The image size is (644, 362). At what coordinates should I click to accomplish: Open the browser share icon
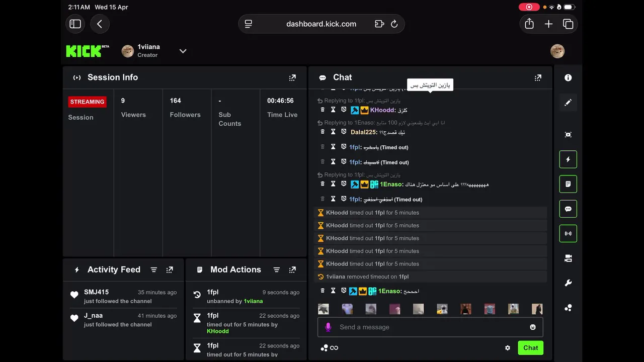pos(529,24)
